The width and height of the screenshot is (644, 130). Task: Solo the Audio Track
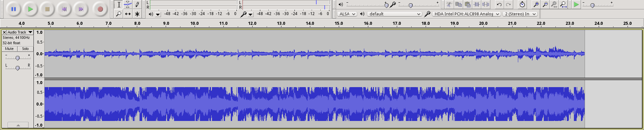point(25,49)
